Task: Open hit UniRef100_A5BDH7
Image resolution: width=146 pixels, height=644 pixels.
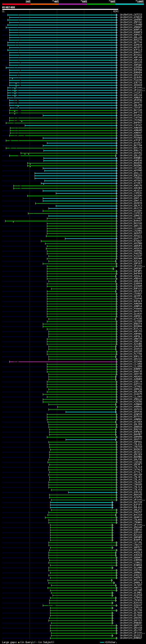Action: point(131,27)
